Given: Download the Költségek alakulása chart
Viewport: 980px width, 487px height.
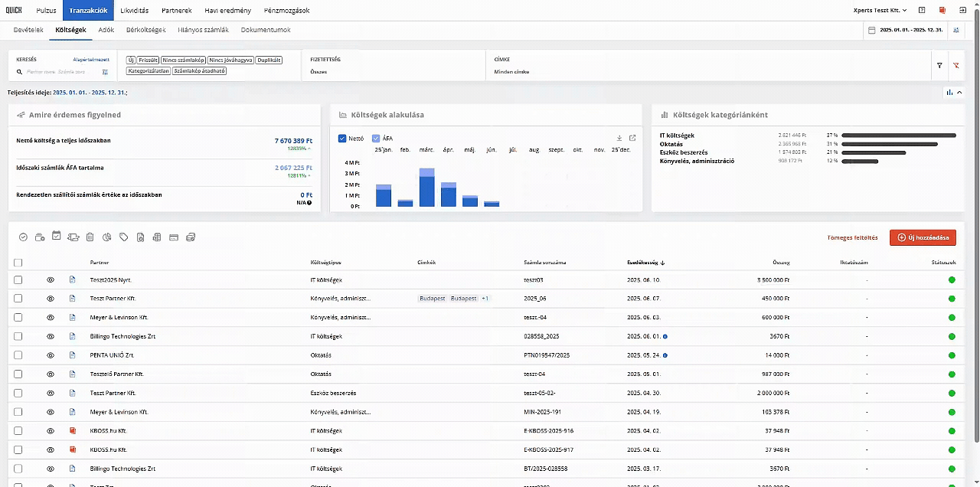Looking at the screenshot, I should (619, 139).
